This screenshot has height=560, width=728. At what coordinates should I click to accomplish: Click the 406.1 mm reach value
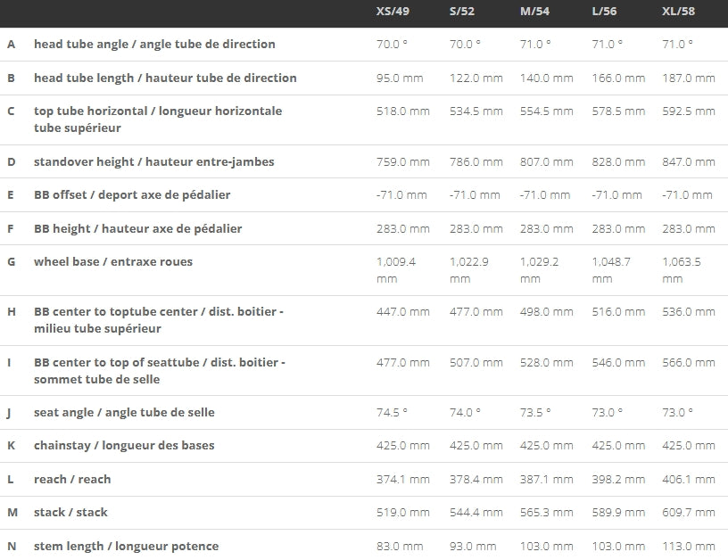pos(688,480)
